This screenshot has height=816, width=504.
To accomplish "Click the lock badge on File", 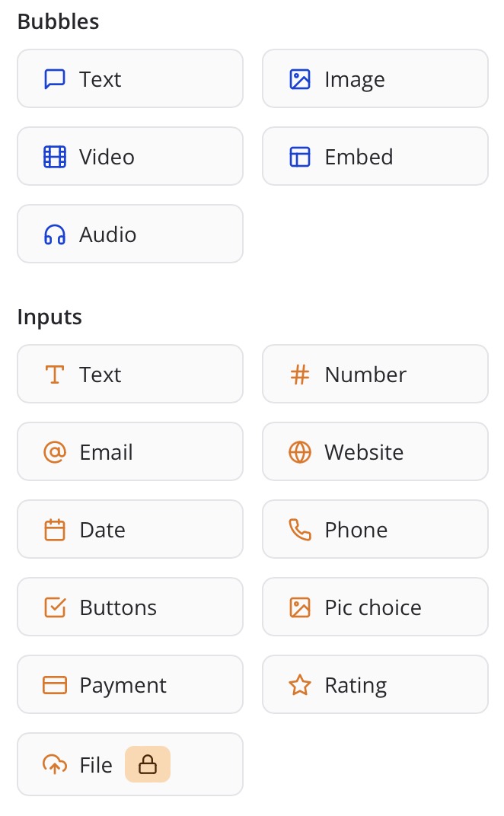I will click(148, 764).
